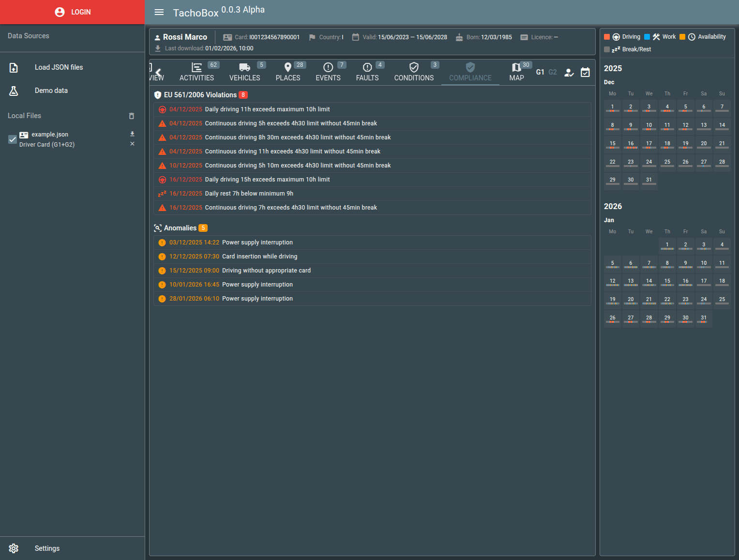Open the calendar check icon in tab bar
The height and width of the screenshot is (560, 739).
point(585,73)
